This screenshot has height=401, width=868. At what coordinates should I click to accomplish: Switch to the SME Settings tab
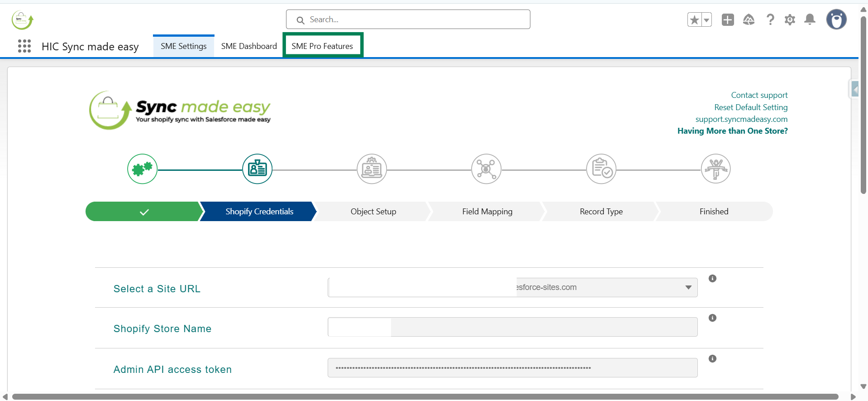click(x=184, y=46)
